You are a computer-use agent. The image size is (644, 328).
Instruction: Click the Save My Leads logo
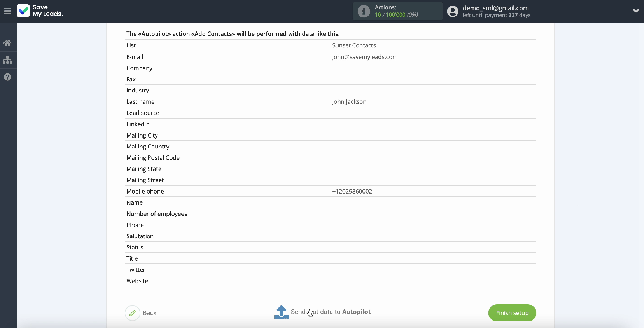pos(40,10)
